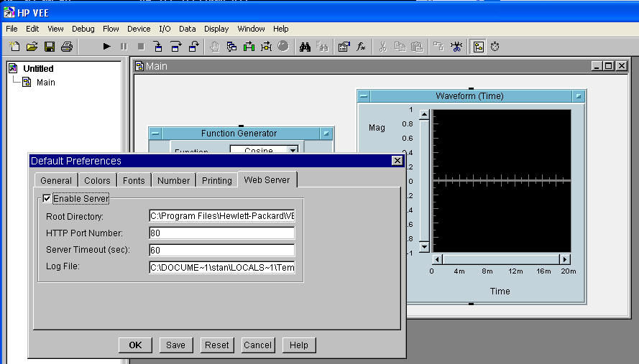Switch to the Colors tab

pos(97,180)
